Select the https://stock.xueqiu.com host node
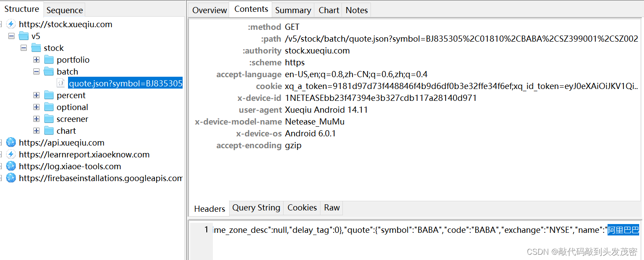This screenshot has width=644, height=260. pos(65,24)
